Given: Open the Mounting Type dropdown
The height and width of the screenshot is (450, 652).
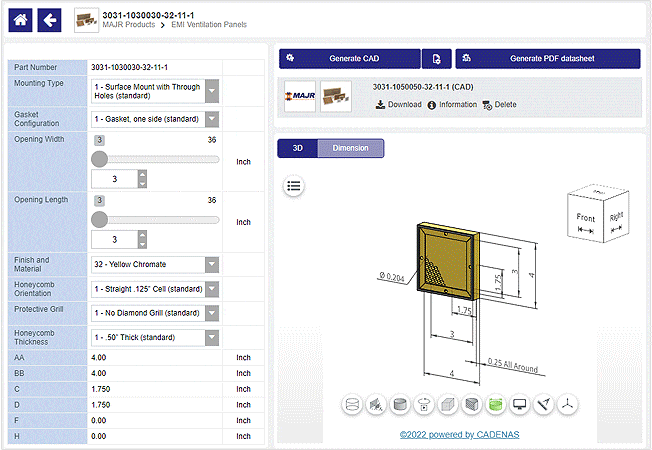Looking at the screenshot, I should (x=211, y=91).
